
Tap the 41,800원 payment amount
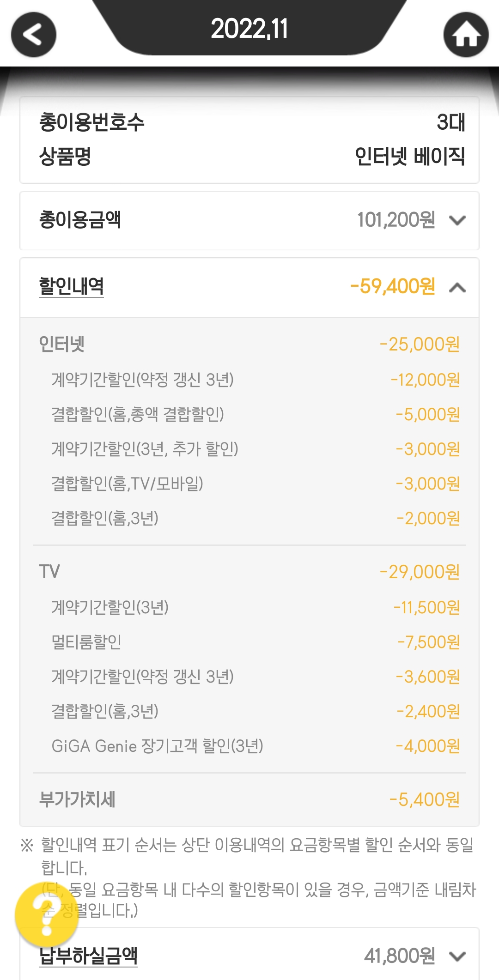click(400, 956)
